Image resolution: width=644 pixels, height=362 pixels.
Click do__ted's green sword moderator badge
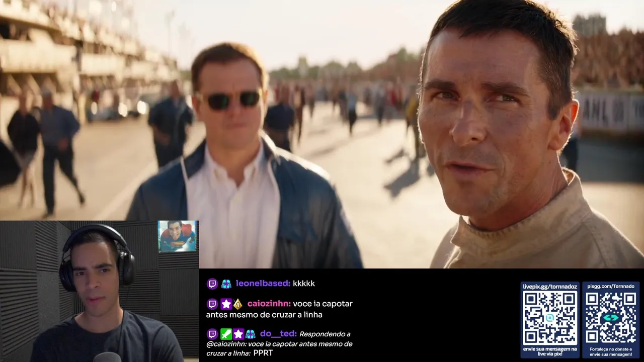click(226, 334)
